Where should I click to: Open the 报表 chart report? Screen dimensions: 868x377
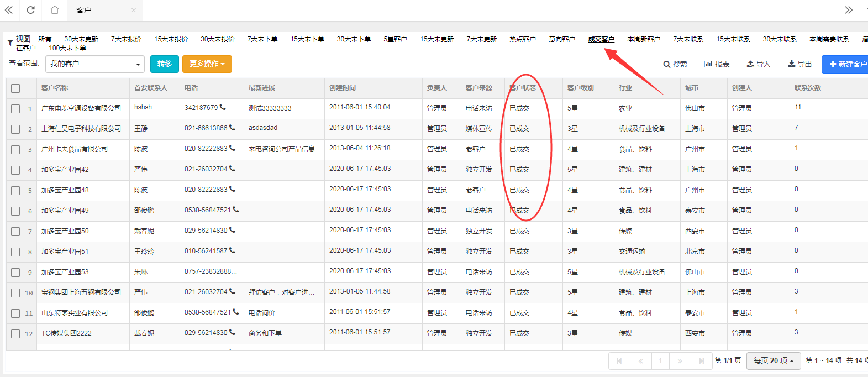[x=717, y=64]
